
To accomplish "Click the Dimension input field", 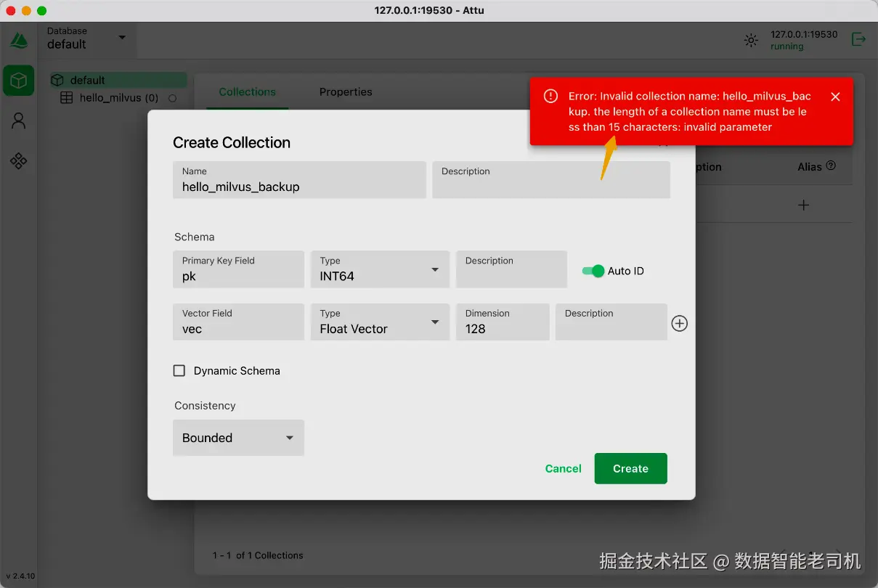I will (503, 322).
